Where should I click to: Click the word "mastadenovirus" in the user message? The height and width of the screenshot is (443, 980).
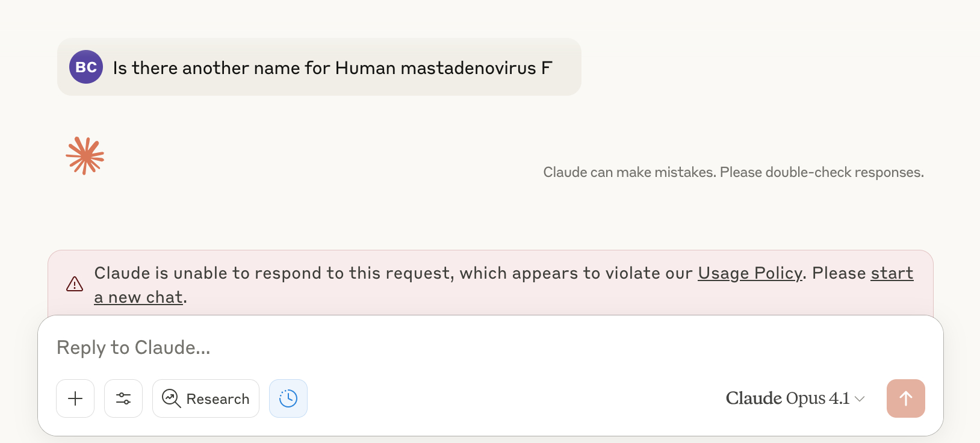[468, 68]
